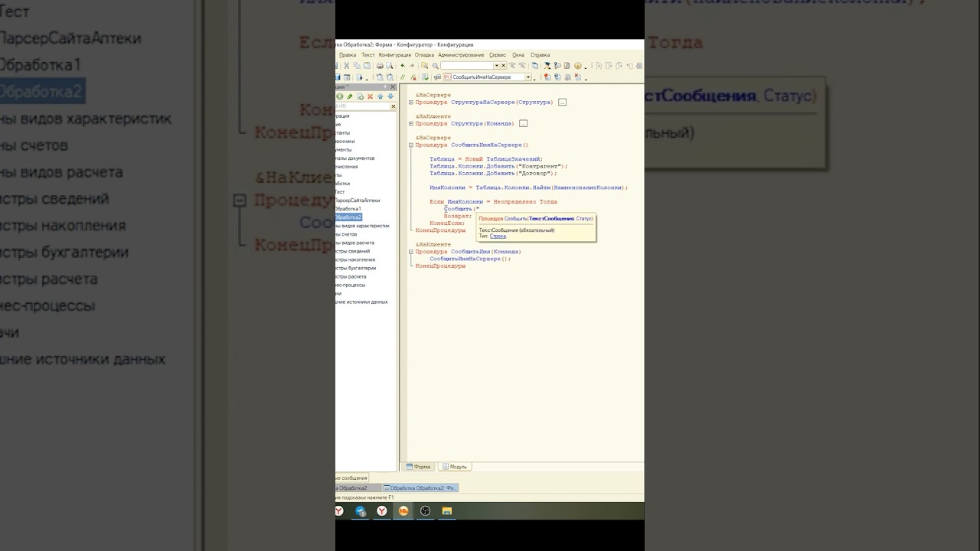Open Telegram from the taskbar
980x551 pixels.
click(360, 510)
